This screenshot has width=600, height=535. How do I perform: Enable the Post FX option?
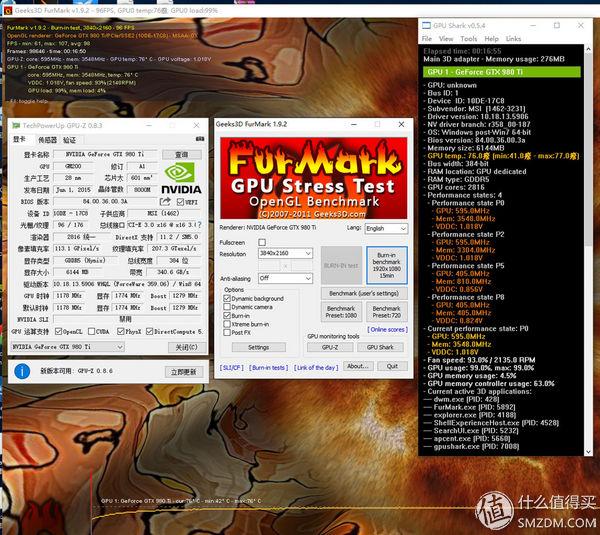coord(227,333)
